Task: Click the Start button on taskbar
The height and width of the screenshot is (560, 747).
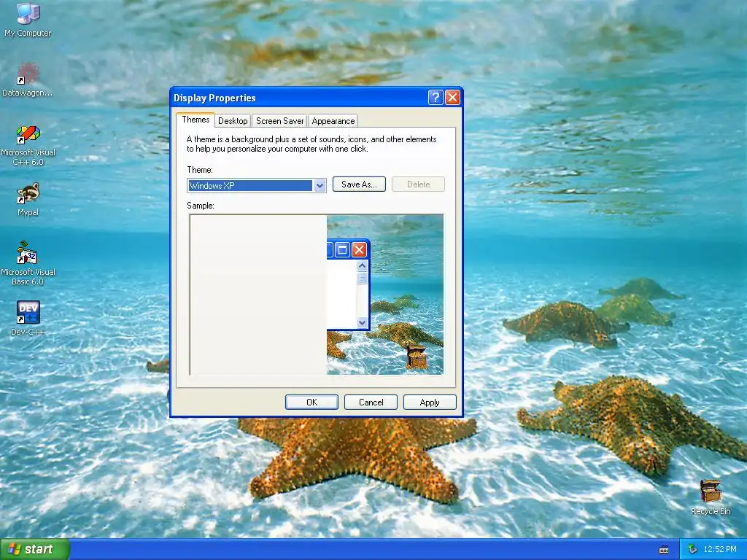Action: (35, 549)
